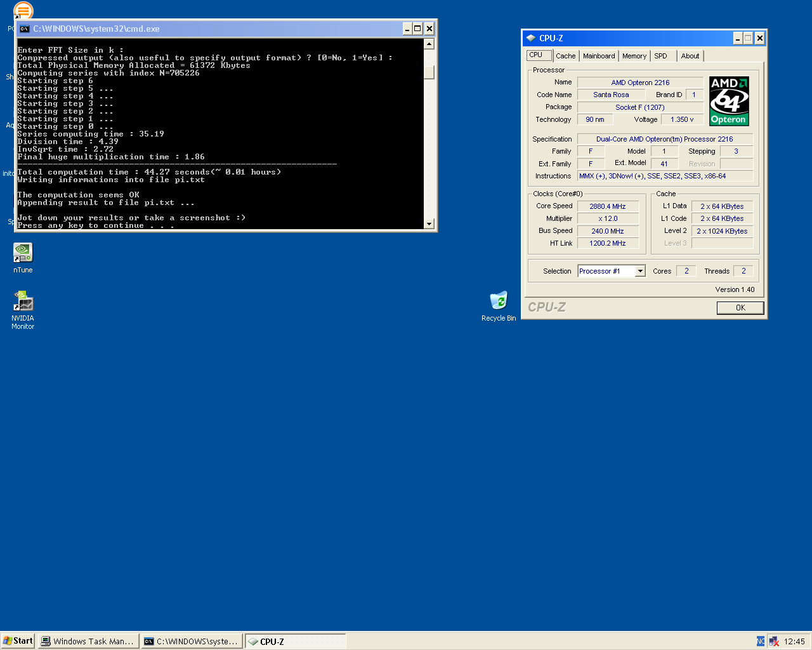Screen dimensions: 812x650
Task: Click the L1 Data value 2 x 64 KBytes
Action: pyautogui.click(x=722, y=206)
